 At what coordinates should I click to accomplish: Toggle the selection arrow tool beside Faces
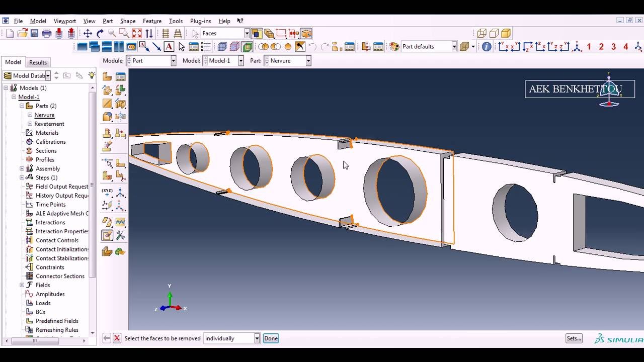tap(195, 33)
